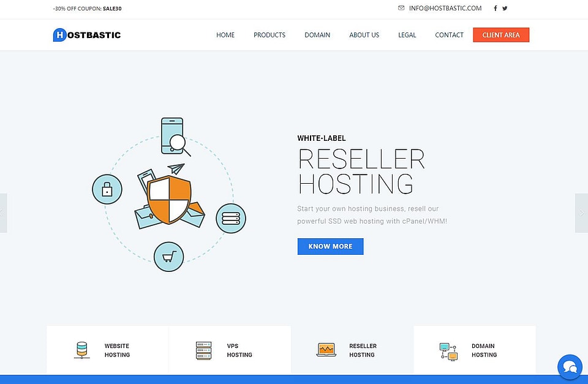Click the padlock circle icon
The width and height of the screenshot is (588, 384).
[x=107, y=189]
